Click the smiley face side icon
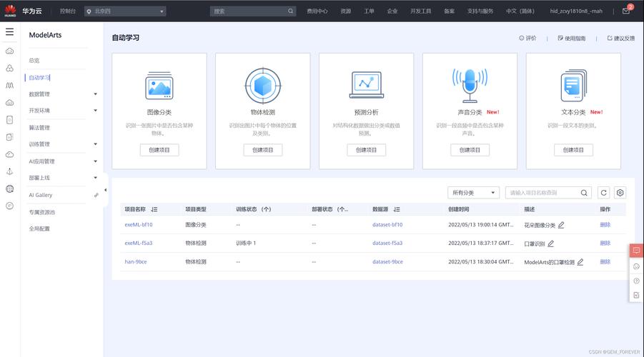The height and width of the screenshot is (357, 644). (x=636, y=266)
